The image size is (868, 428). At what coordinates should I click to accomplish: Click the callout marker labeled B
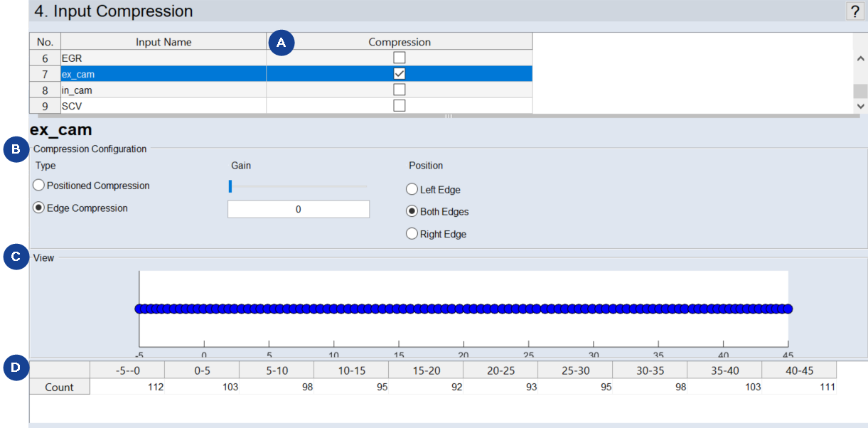click(x=16, y=150)
